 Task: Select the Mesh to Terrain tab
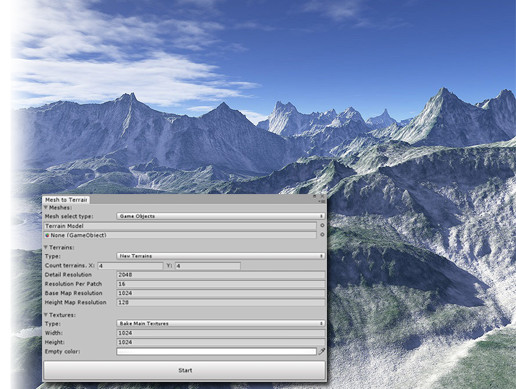click(x=66, y=200)
